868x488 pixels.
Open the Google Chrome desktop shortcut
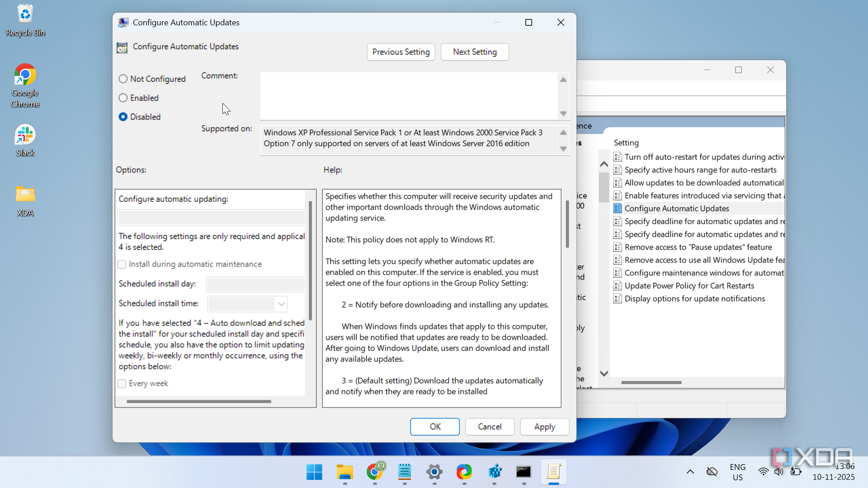(x=25, y=86)
